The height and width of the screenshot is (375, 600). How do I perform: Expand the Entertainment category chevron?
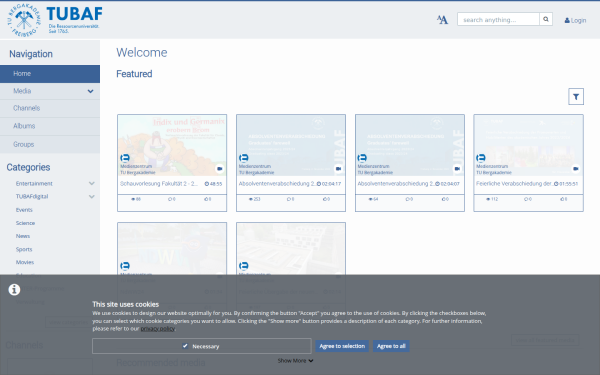[92, 184]
